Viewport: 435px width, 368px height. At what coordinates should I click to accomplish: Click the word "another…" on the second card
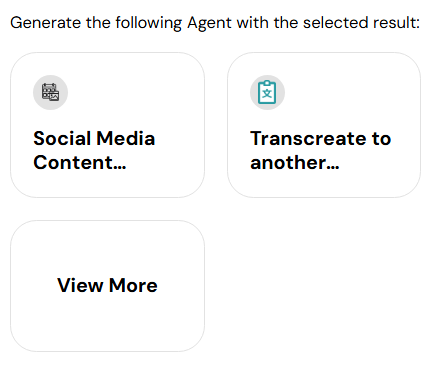click(x=295, y=163)
